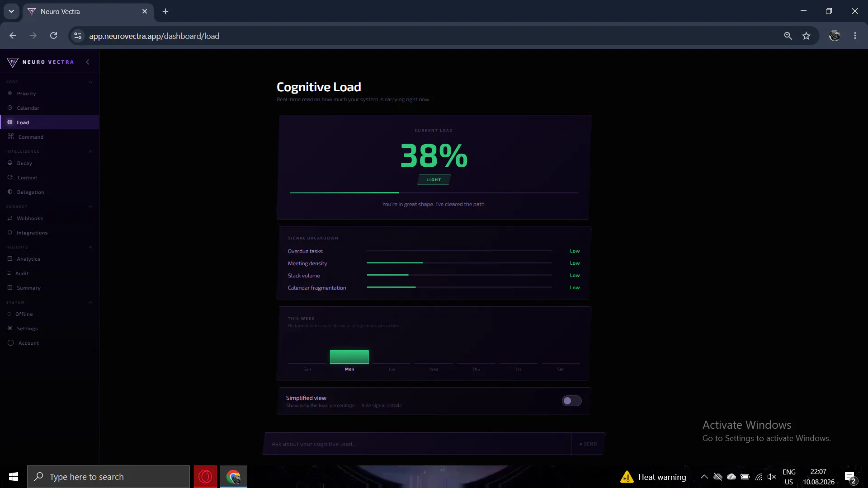Click the Decay icon in sidebar
Image resolution: width=868 pixels, height=488 pixels.
[10, 163]
